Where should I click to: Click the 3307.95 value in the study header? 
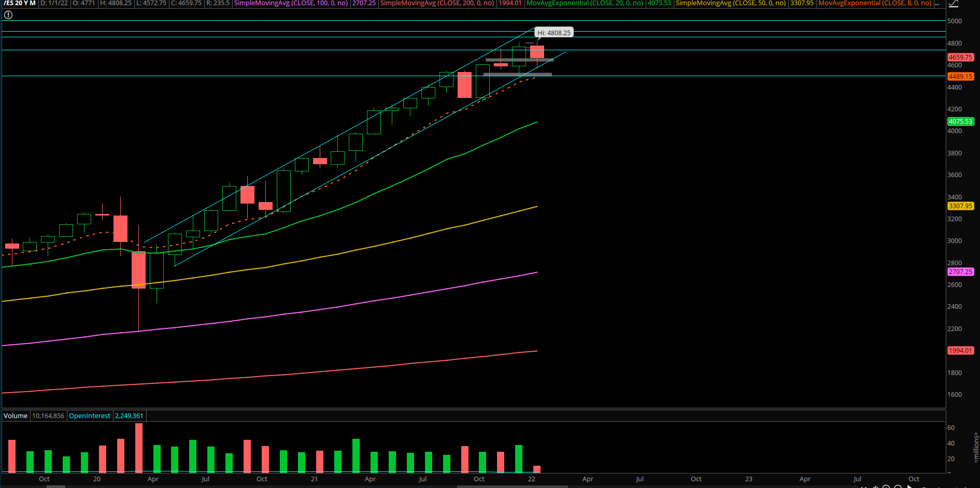click(x=802, y=3)
